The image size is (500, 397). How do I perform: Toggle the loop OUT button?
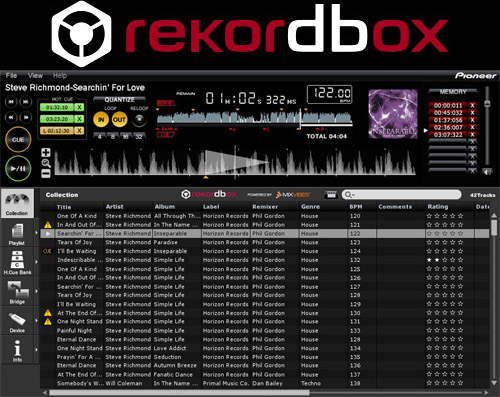point(119,120)
